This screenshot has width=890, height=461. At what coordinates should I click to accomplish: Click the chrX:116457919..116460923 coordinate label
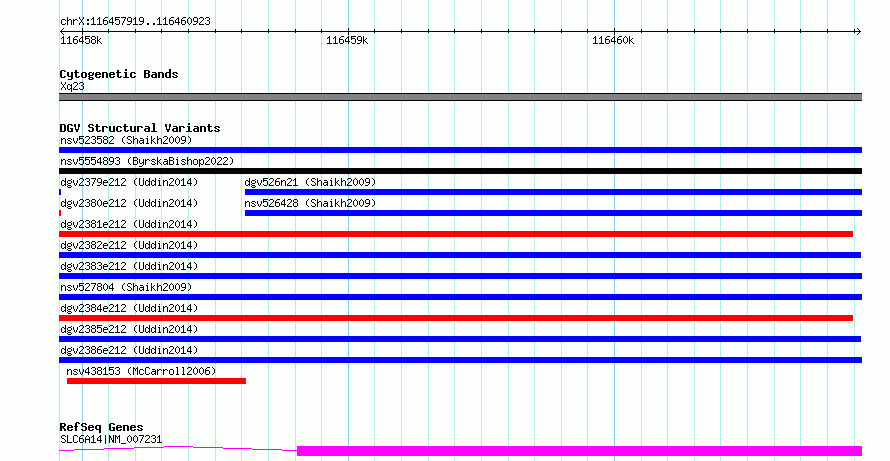tap(135, 22)
